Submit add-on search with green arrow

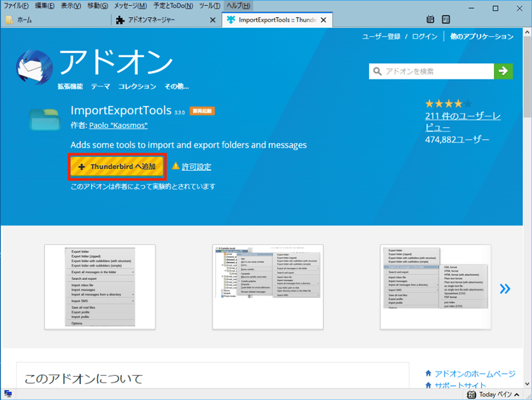pos(503,71)
